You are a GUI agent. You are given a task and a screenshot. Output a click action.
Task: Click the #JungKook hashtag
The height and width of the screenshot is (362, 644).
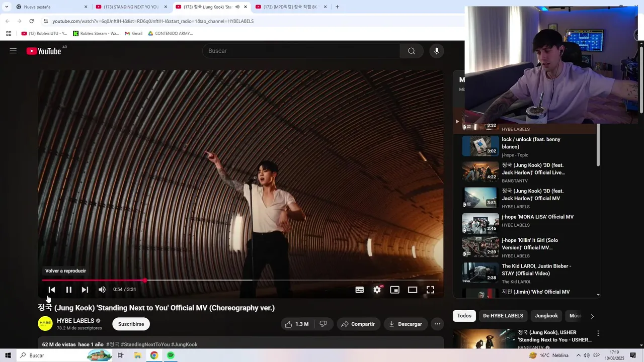tap(184, 344)
